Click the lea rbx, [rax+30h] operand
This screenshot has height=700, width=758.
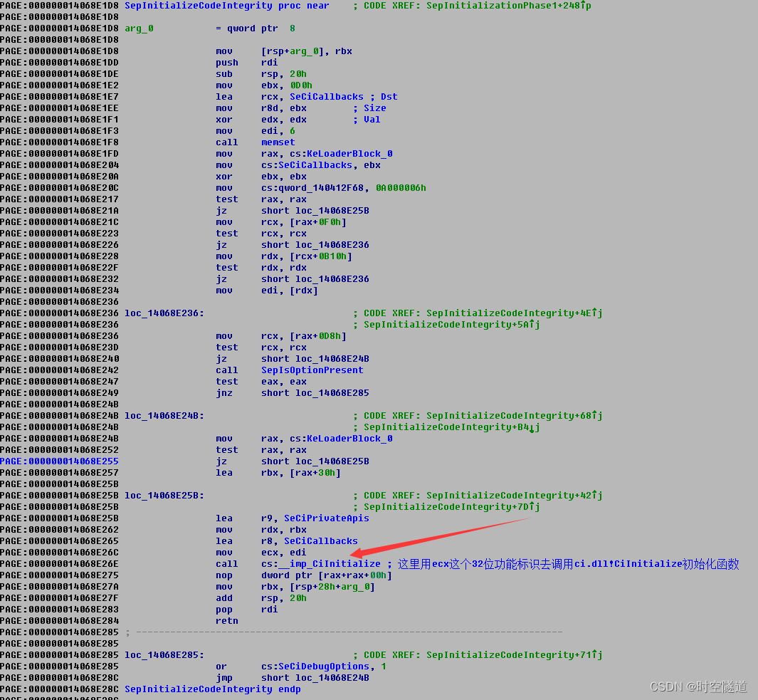tap(300, 473)
